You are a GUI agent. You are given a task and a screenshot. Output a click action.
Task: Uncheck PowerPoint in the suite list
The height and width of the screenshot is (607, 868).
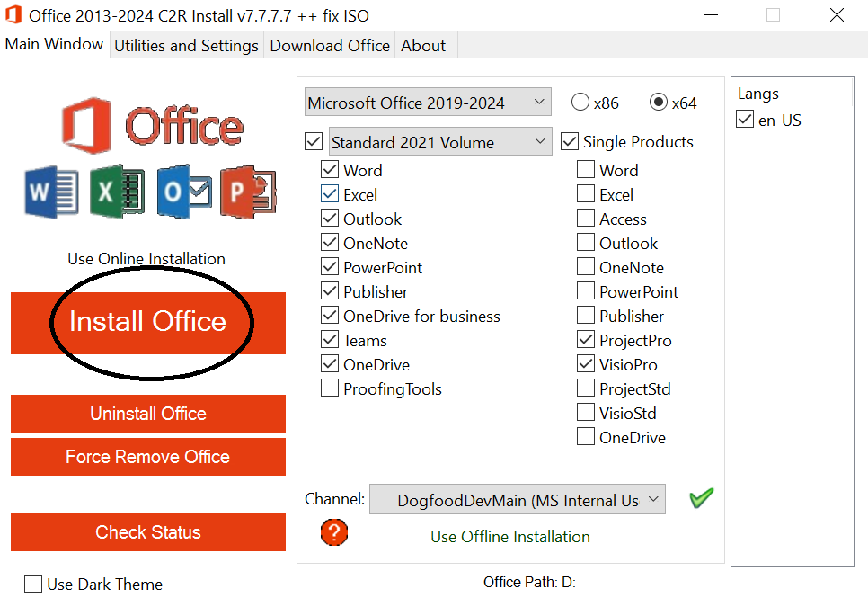(x=330, y=266)
